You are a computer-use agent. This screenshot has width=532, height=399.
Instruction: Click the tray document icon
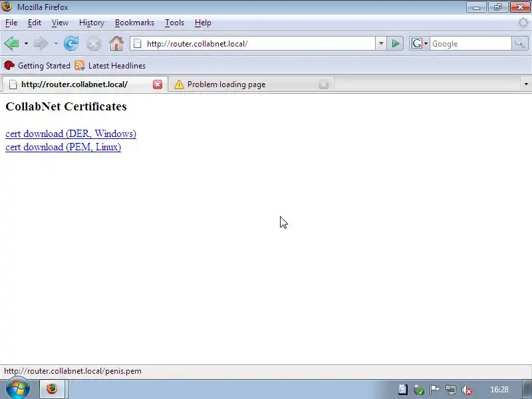pyautogui.click(x=403, y=390)
